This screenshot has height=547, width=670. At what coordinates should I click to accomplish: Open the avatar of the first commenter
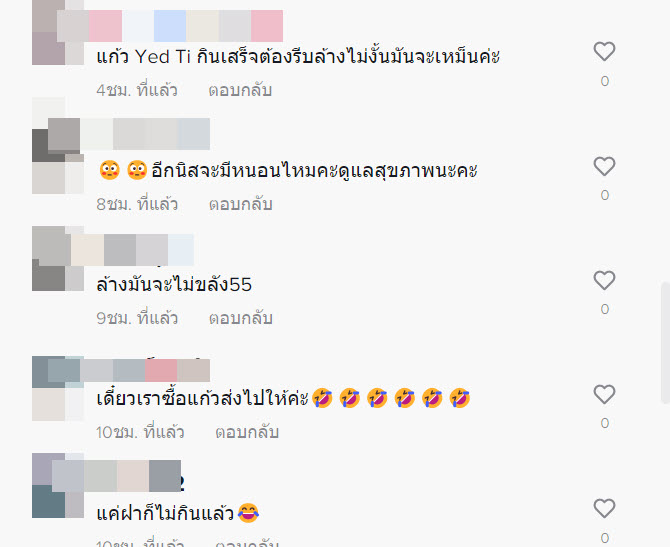[x=58, y=32]
